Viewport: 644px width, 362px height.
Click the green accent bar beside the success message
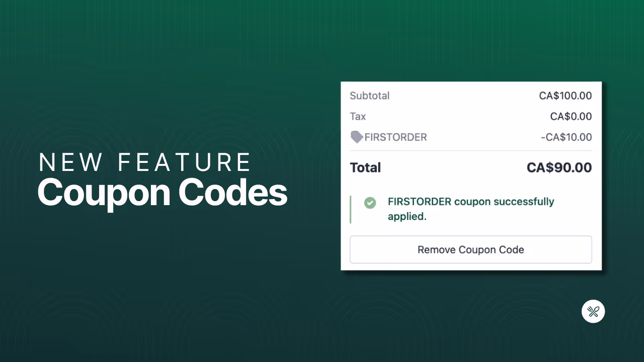click(351, 209)
